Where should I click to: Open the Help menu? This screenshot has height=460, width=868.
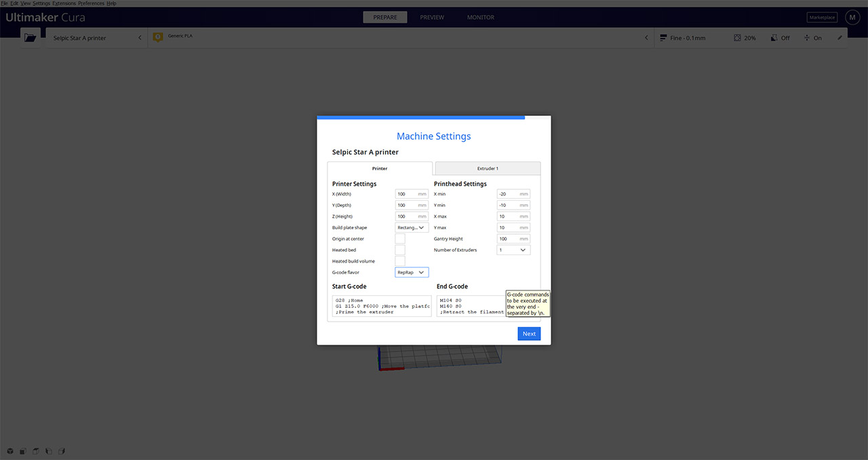point(112,3)
